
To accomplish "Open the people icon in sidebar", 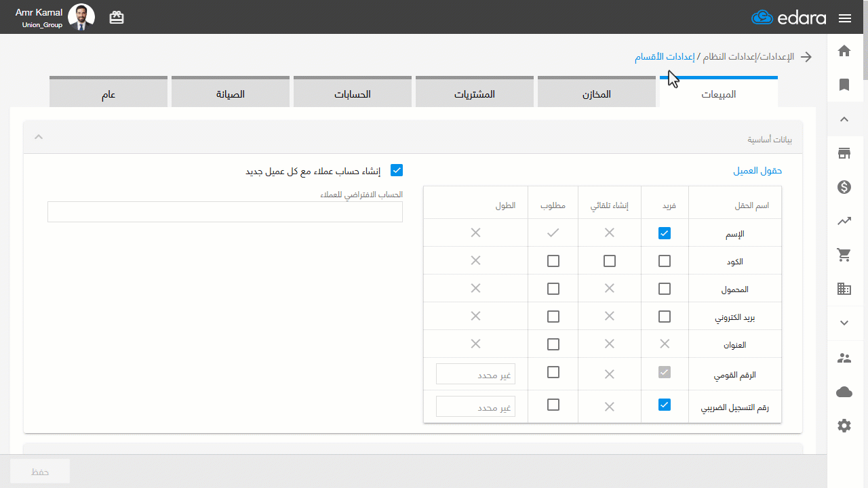I will pyautogui.click(x=844, y=358).
